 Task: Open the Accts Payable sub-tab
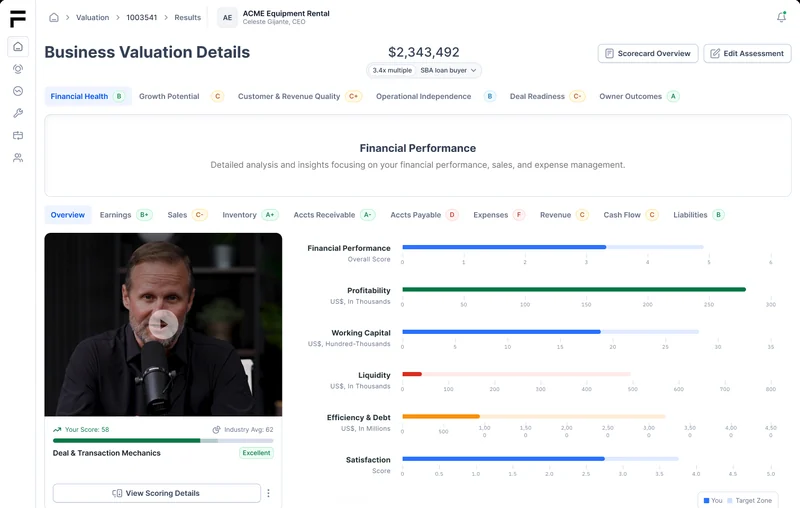(x=424, y=215)
